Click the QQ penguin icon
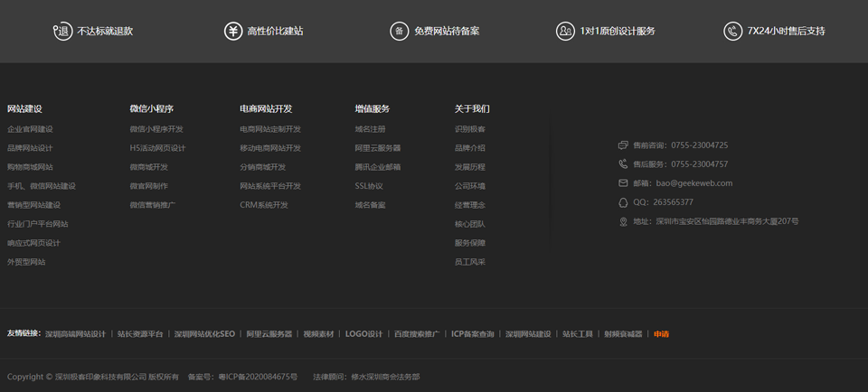 pos(623,202)
